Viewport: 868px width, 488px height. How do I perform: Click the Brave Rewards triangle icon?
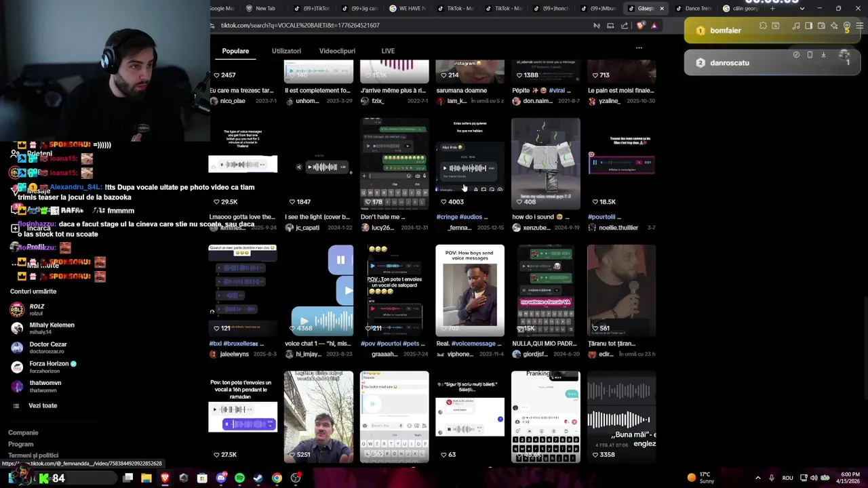tap(654, 26)
